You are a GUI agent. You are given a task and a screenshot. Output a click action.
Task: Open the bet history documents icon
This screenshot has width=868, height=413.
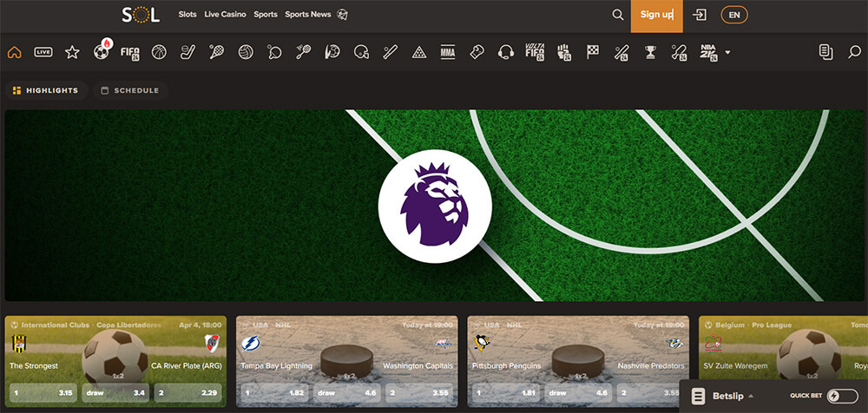click(825, 52)
